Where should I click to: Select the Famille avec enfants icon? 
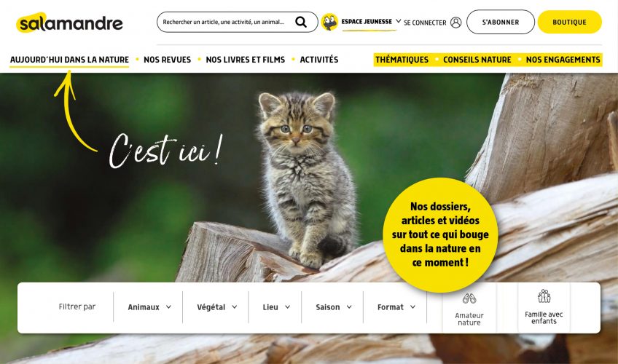[x=544, y=296]
